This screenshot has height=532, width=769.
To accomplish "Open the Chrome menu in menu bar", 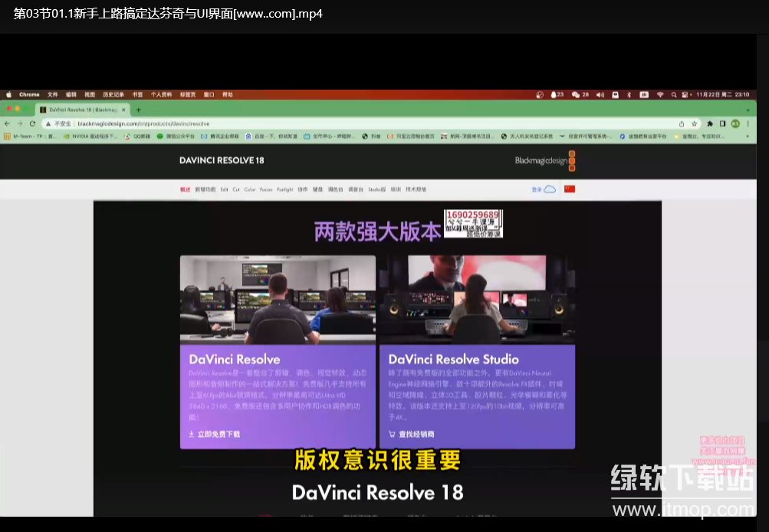I will point(29,94).
